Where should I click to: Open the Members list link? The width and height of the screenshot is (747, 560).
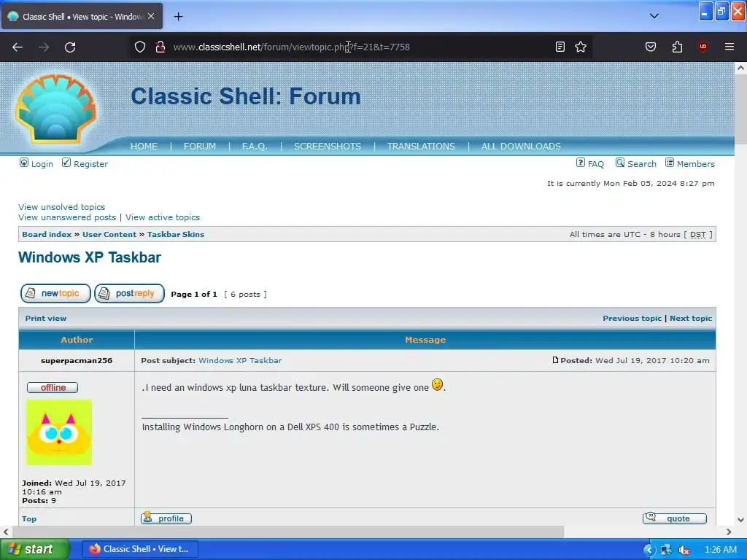(x=690, y=163)
